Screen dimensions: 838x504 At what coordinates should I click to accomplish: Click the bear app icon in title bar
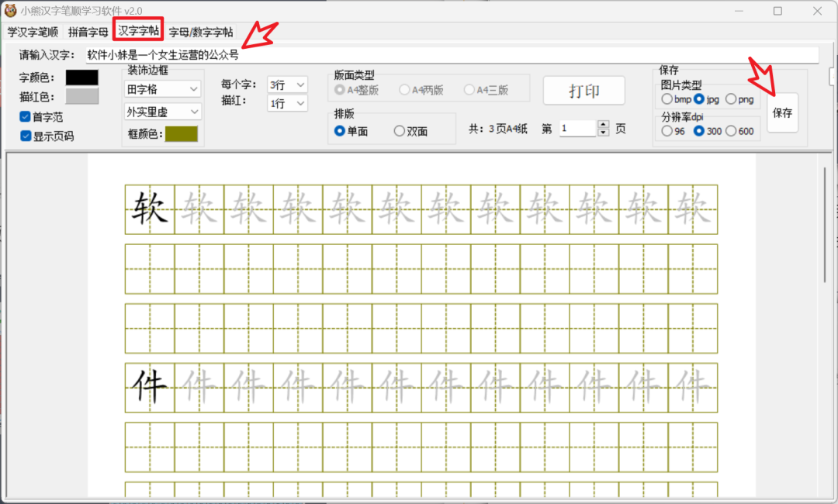pyautogui.click(x=10, y=10)
